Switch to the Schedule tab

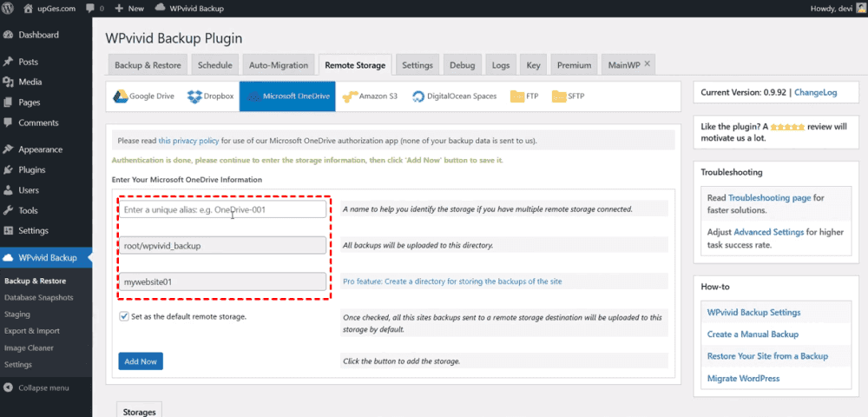pyautogui.click(x=214, y=65)
